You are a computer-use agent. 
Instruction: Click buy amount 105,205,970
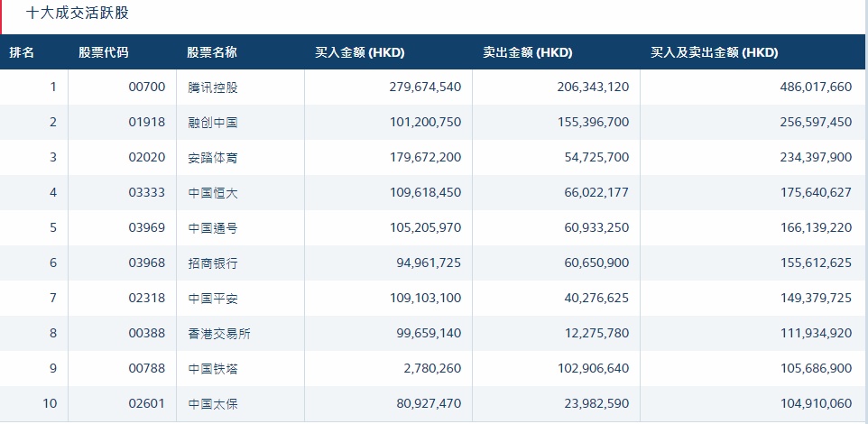(425, 227)
